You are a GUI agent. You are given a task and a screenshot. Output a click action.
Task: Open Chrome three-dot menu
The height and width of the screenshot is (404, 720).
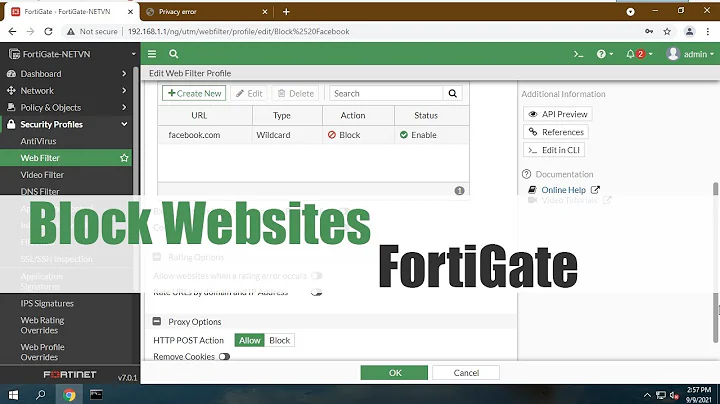tap(708, 31)
